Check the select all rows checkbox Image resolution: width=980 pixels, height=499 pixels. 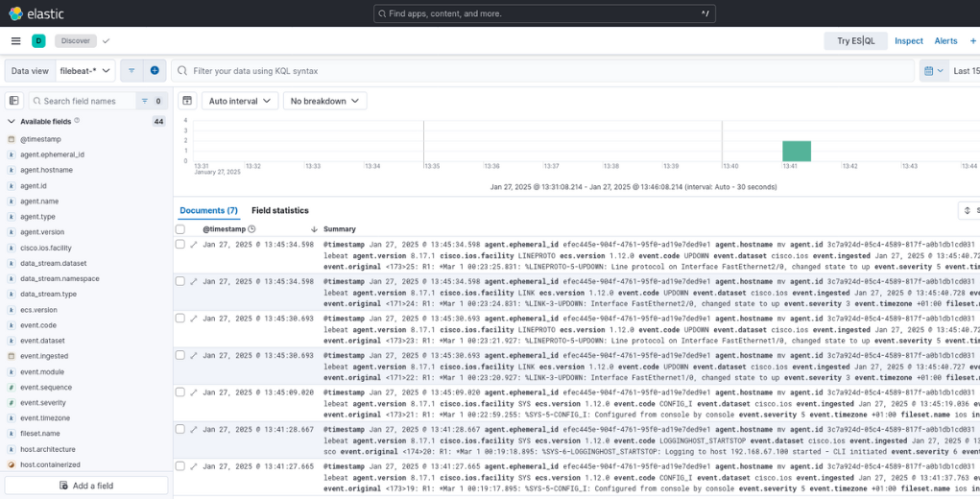click(x=180, y=229)
